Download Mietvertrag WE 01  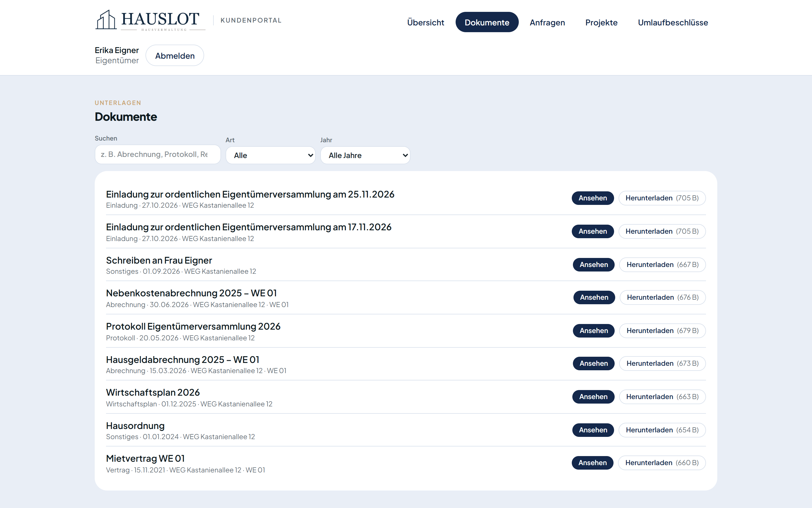[x=662, y=463]
